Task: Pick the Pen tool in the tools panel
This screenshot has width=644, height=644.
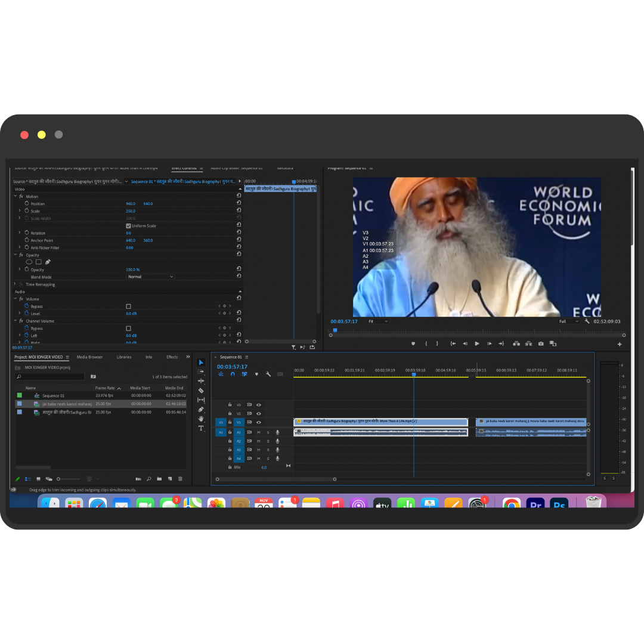Action: pyautogui.click(x=201, y=410)
